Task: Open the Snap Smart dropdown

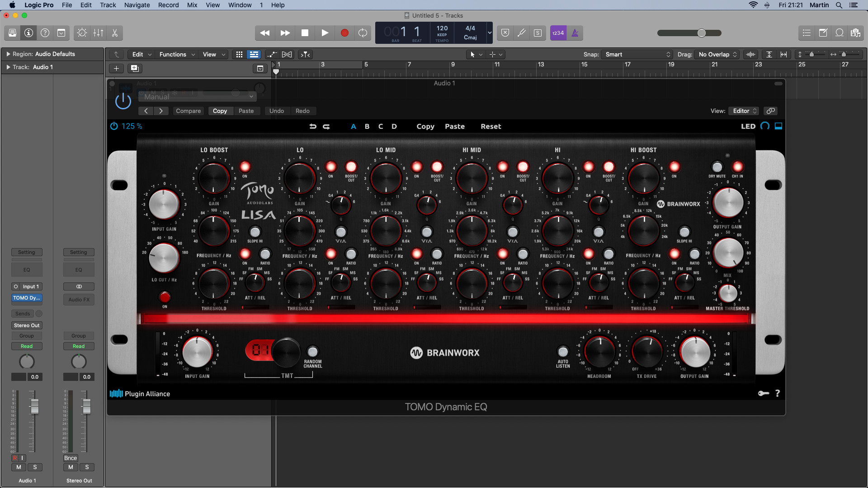Action: [x=637, y=54]
